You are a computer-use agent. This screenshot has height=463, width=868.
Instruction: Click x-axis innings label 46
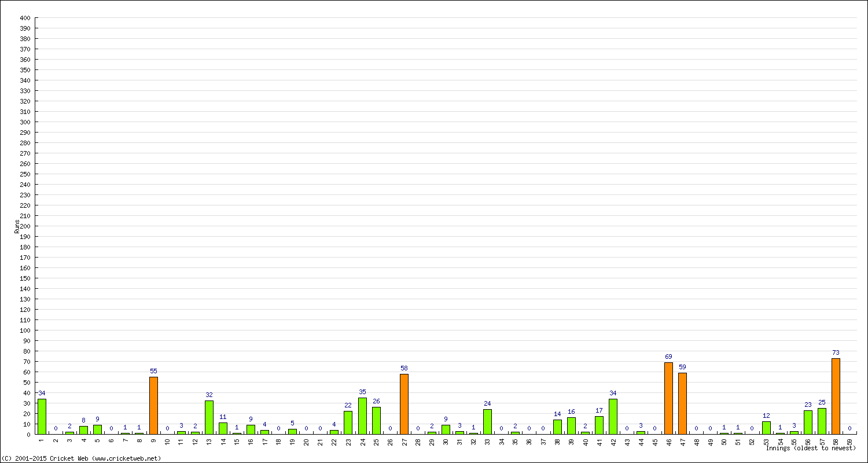click(x=668, y=442)
